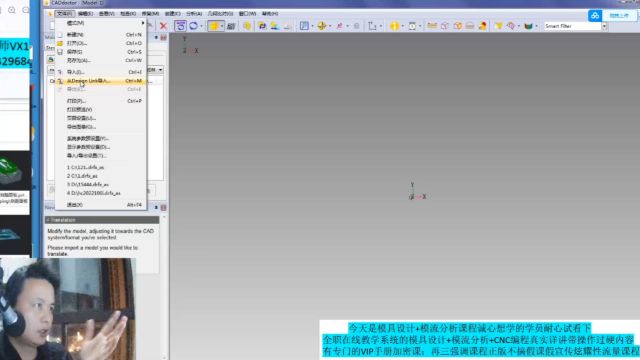Expand the arrow next to the shading icon
Viewport: 640px width, 360px height.
221,26
